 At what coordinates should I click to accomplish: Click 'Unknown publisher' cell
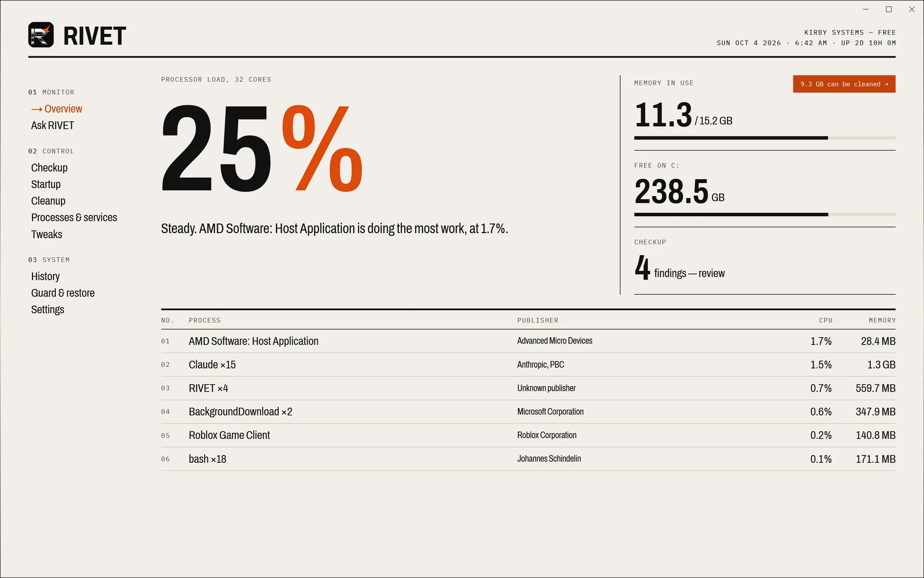pyautogui.click(x=546, y=388)
